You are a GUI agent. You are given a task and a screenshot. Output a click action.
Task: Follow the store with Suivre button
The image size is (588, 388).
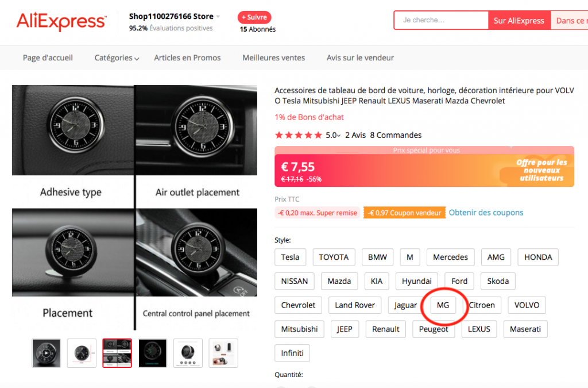click(254, 17)
